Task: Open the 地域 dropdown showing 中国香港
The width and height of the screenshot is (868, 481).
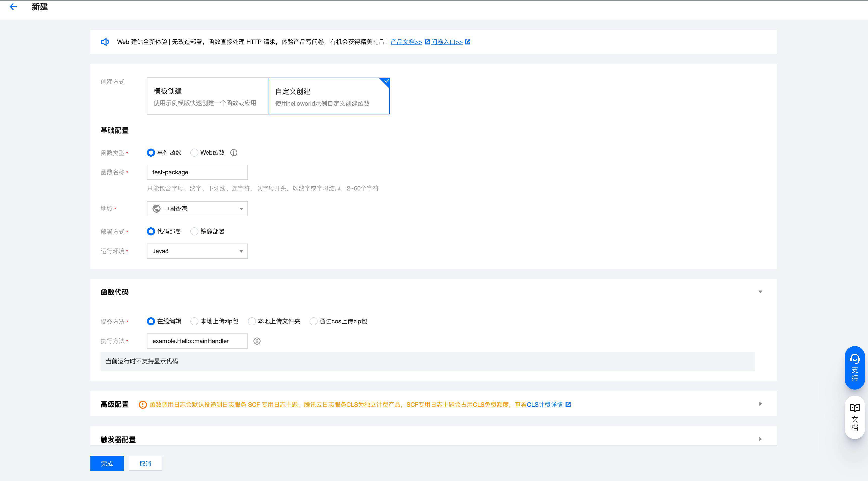Action: [x=197, y=209]
